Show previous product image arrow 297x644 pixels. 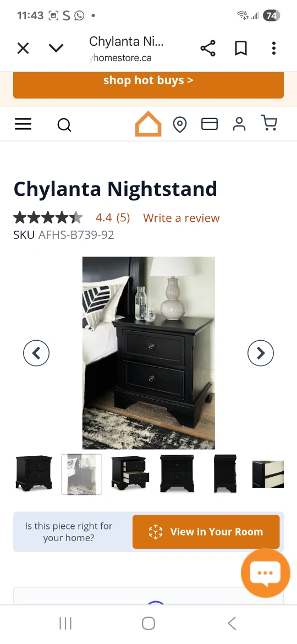point(36,353)
